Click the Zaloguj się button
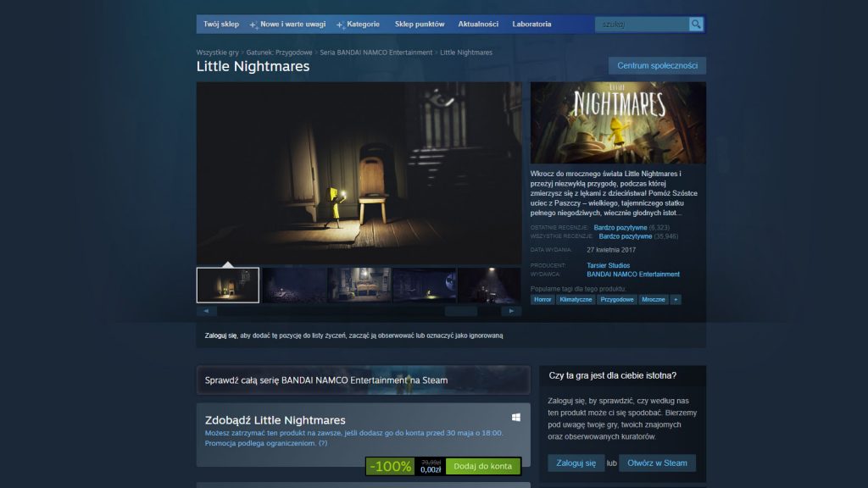The image size is (868, 488). coord(576,463)
